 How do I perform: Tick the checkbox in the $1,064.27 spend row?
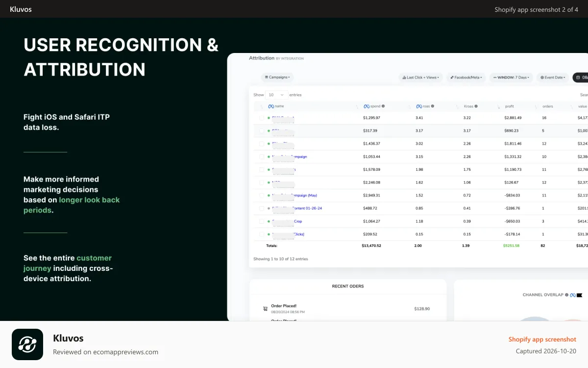click(x=262, y=221)
